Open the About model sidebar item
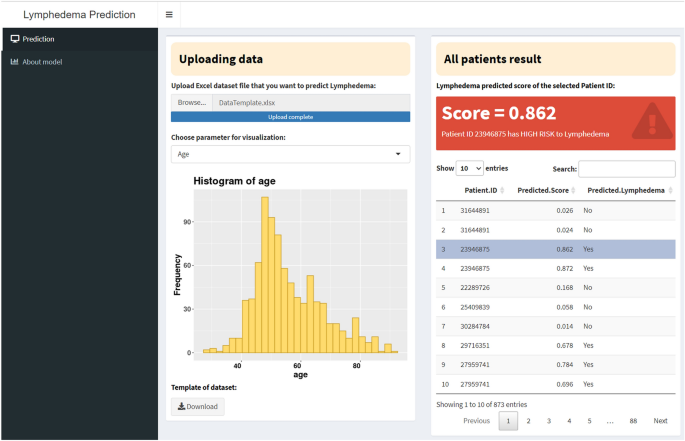This screenshot has height=441, width=685. (x=80, y=62)
